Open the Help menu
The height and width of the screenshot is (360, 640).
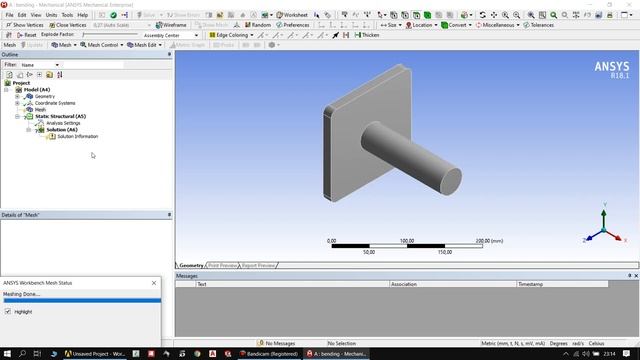pyautogui.click(x=83, y=15)
